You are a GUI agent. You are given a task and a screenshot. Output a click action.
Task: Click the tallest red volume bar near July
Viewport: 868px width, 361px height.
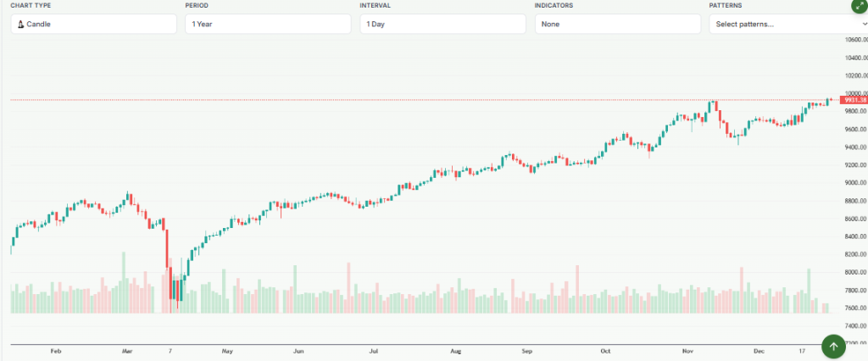tap(348, 287)
